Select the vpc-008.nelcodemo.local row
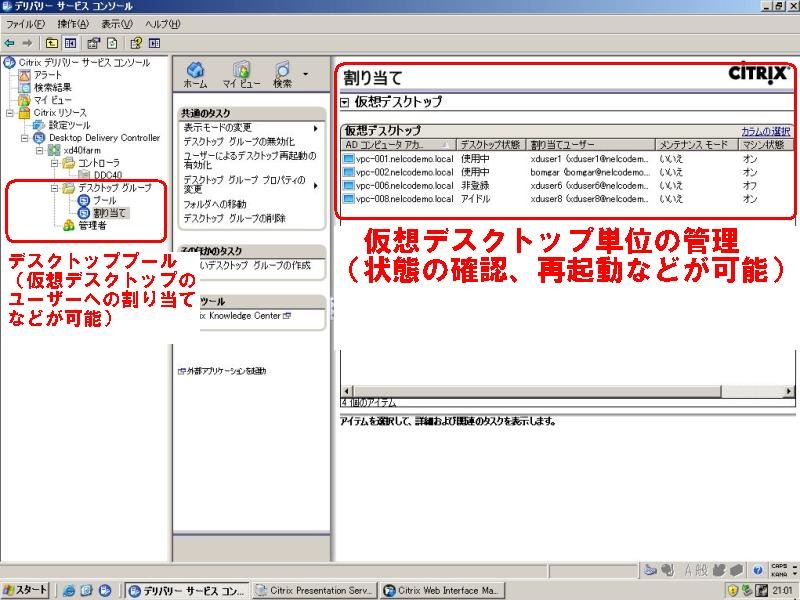 tap(567, 199)
